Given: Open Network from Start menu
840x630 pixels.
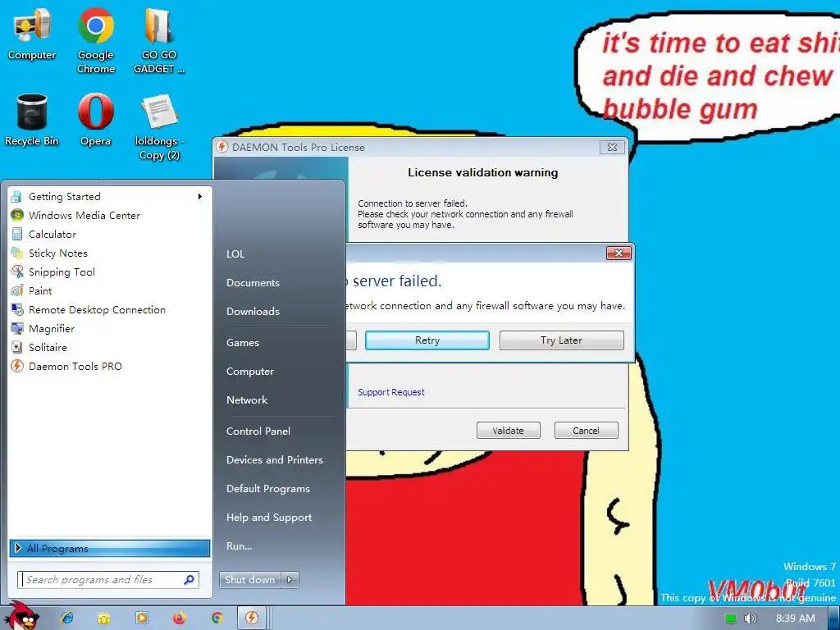Looking at the screenshot, I should (x=247, y=400).
